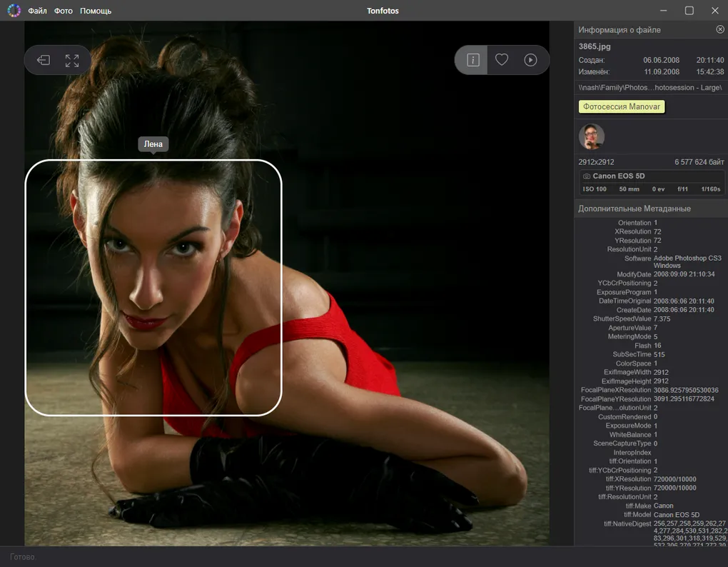Screen dimensions: 728x567
Task: Click the Canon EOS 5D camera label
Action: click(x=618, y=176)
